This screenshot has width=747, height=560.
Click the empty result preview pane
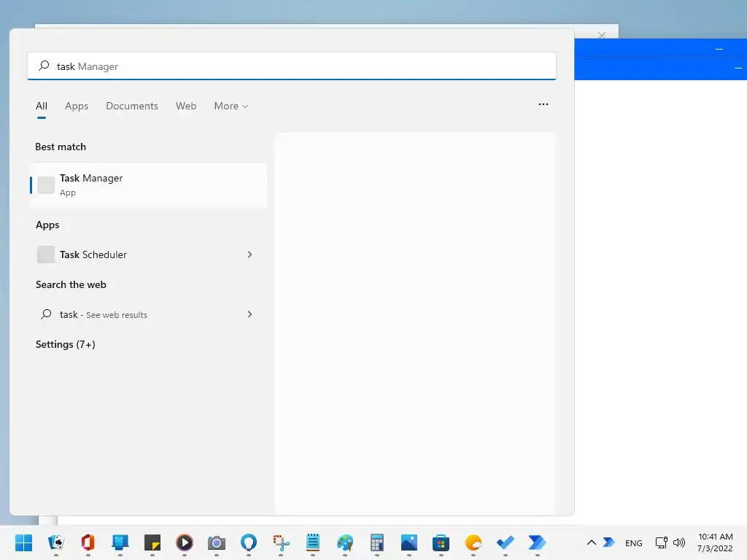(x=415, y=323)
